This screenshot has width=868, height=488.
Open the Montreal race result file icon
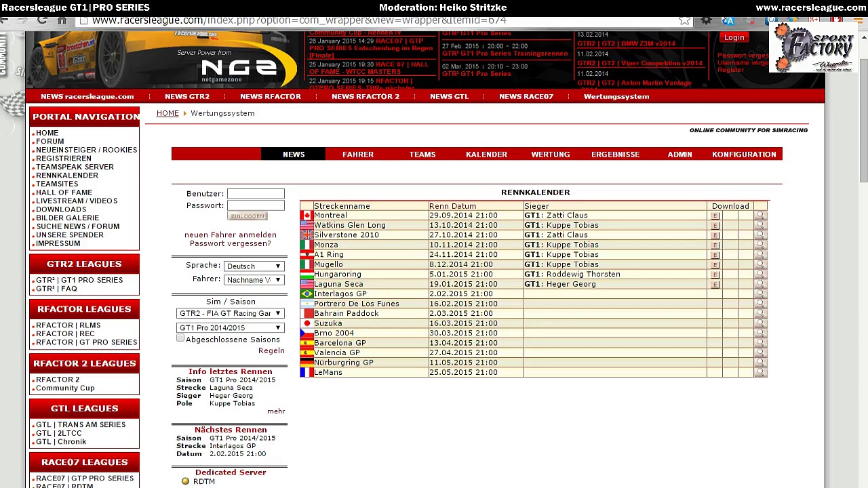715,216
